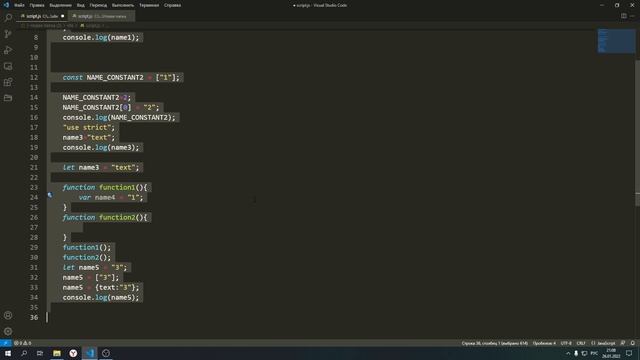640x360 pixels.
Task: Open the folder icon view in activity bar
Action: tap(8, 98)
